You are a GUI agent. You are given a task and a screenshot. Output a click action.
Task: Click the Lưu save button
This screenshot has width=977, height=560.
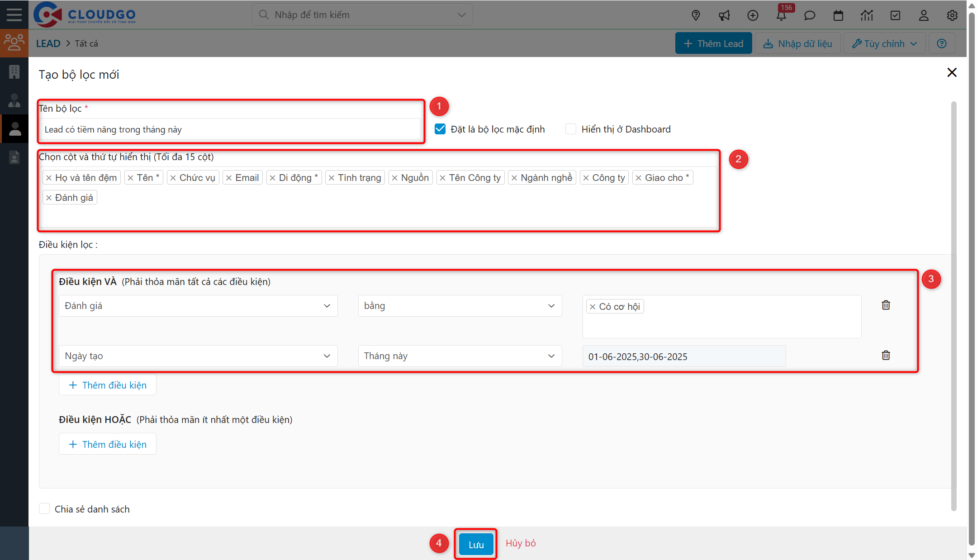[476, 544]
